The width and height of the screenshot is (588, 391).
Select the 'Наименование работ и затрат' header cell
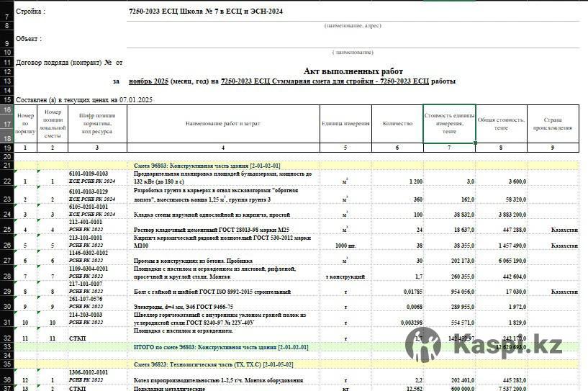pos(222,123)
